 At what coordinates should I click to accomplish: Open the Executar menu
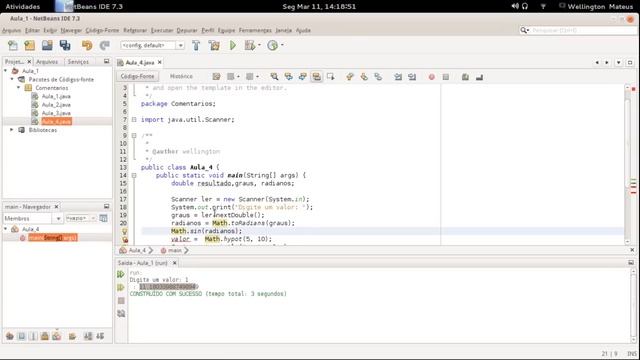[x=162, y=30]
